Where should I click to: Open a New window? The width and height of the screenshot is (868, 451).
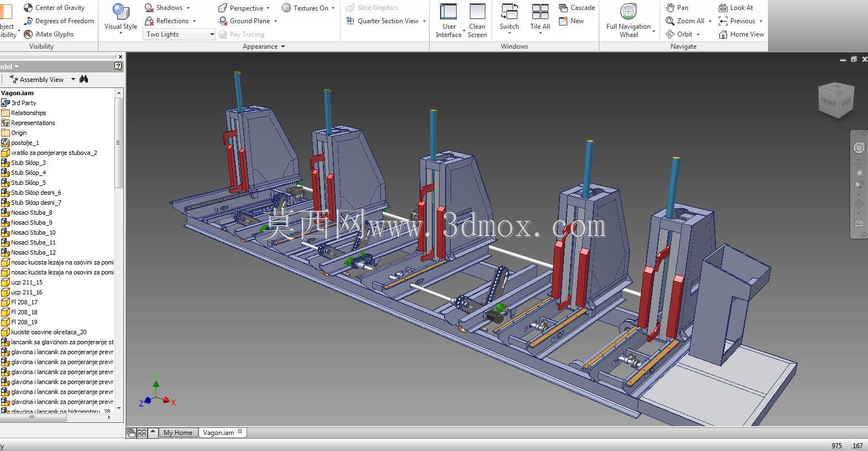coord(571,21)
